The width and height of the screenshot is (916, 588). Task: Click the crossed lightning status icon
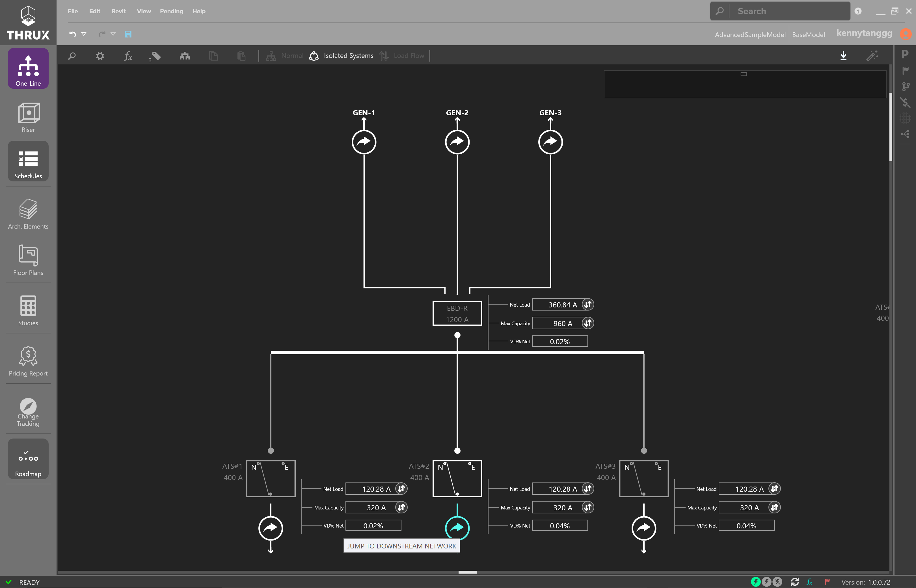coord(777,582)
